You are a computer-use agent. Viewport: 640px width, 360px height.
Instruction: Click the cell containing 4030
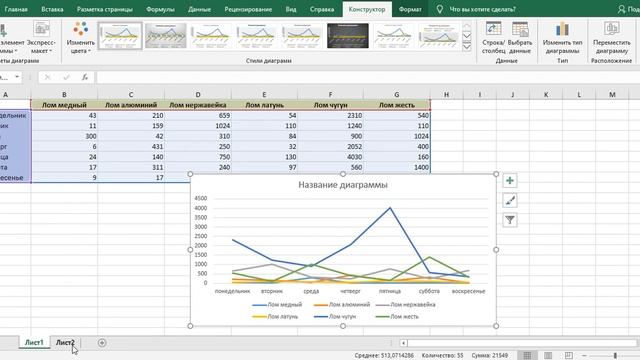(330, 157)
